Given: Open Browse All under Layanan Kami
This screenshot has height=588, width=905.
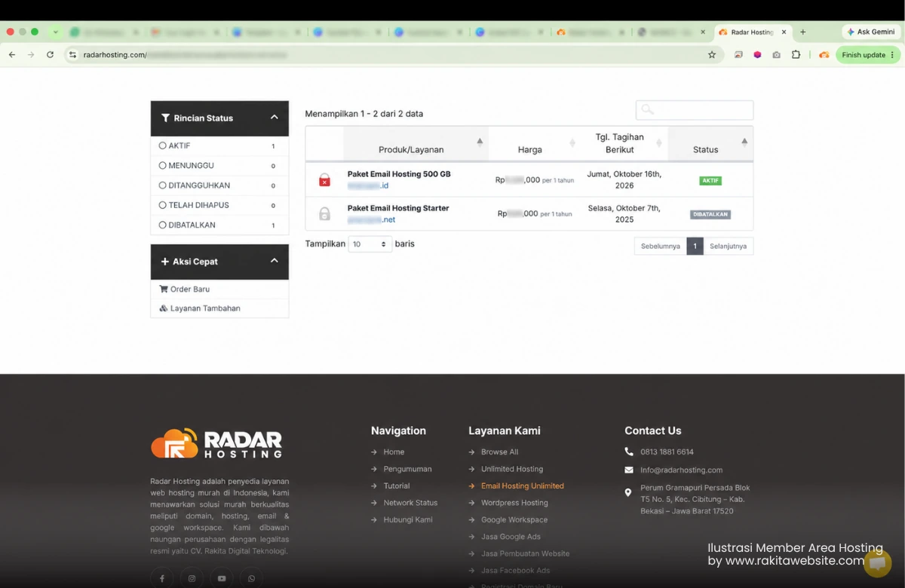Looking at the screenshot, I should [499, 452].
